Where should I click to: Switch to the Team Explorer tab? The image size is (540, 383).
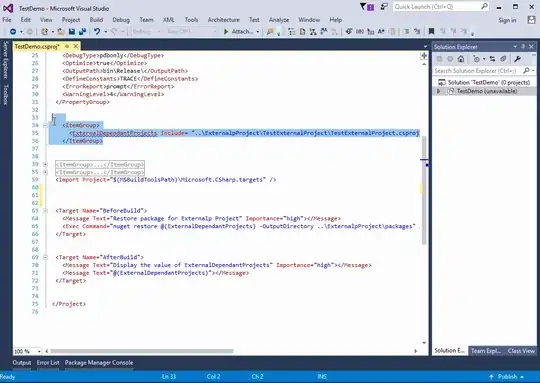point(486,351)
